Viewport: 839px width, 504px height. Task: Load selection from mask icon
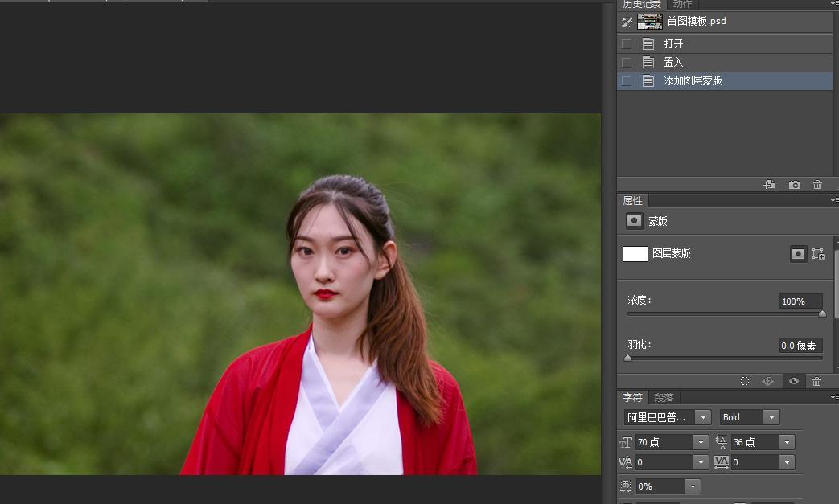(x=745, y=381)
